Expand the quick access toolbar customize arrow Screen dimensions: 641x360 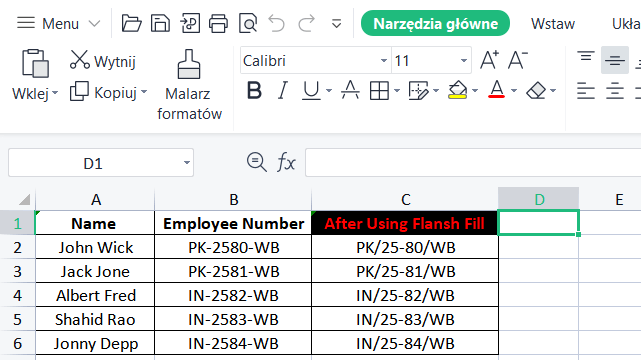(336, 24)
